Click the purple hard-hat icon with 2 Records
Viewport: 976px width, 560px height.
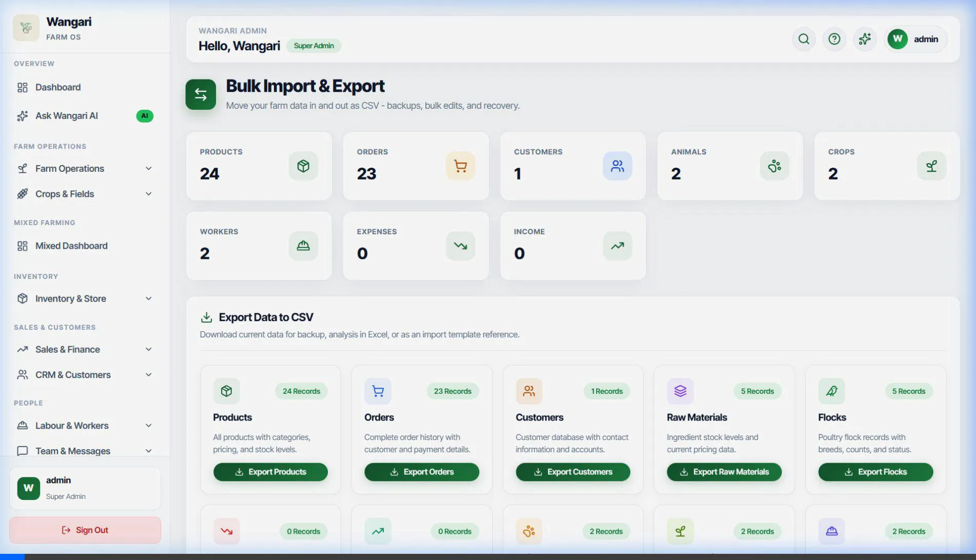(831, 531)
